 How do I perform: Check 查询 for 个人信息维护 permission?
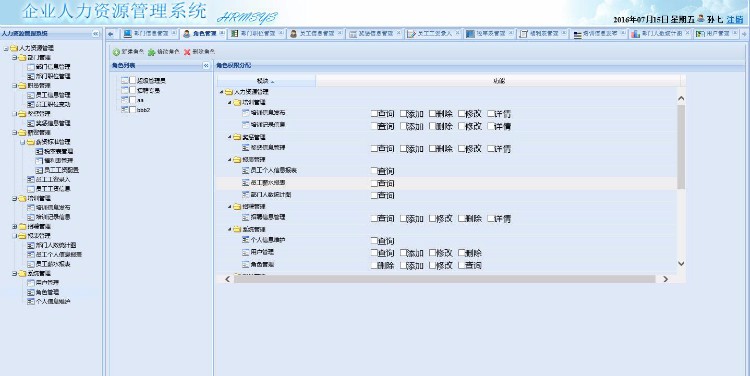(x=374, y=241)
